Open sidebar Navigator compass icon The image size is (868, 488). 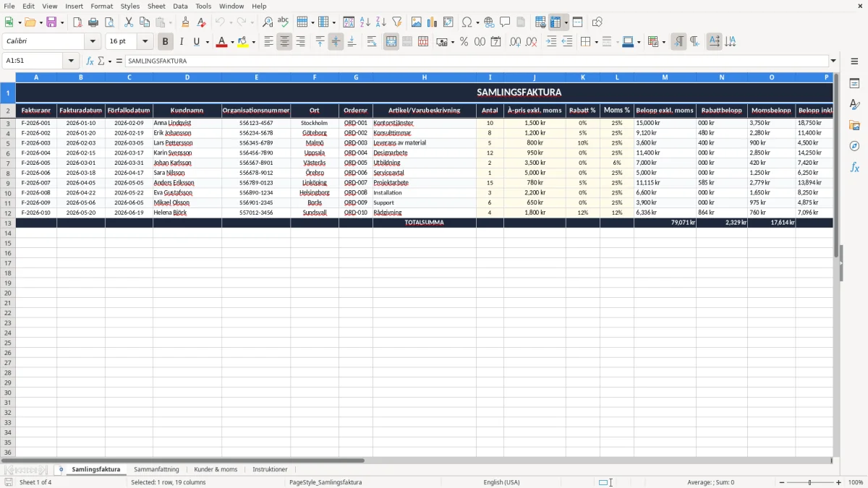pyautogui.click(x=854, y=146)
